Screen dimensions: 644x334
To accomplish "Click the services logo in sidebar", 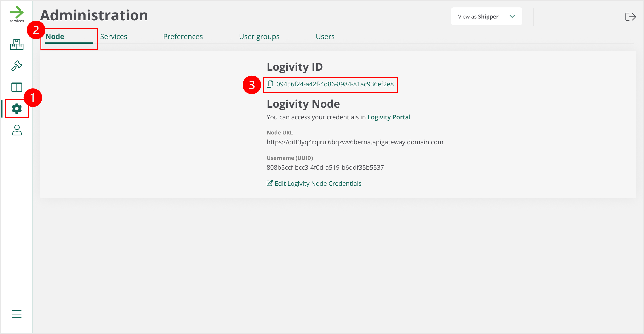I will coord(17,14).
